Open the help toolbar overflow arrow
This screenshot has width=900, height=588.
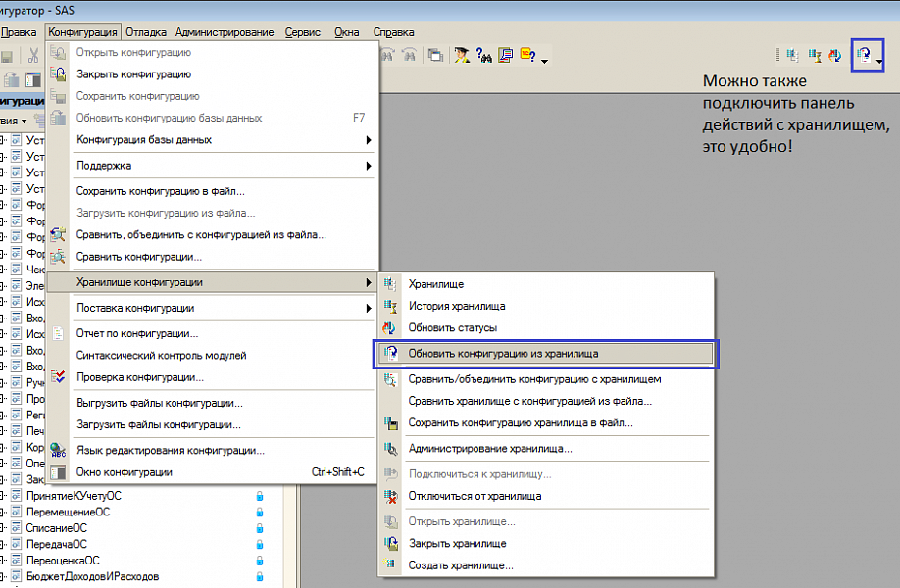[x=545, y=61]
